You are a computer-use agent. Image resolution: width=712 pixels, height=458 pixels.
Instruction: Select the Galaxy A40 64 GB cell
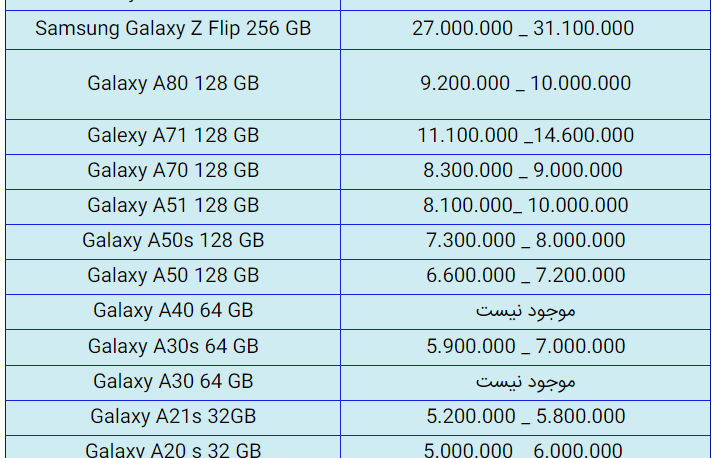pyautogui.click(x=173, y=312)
